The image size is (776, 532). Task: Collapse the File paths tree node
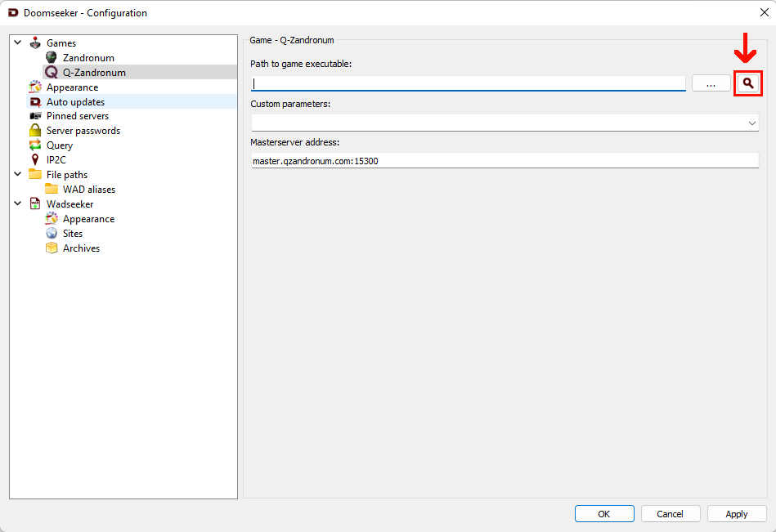point(18,175)
